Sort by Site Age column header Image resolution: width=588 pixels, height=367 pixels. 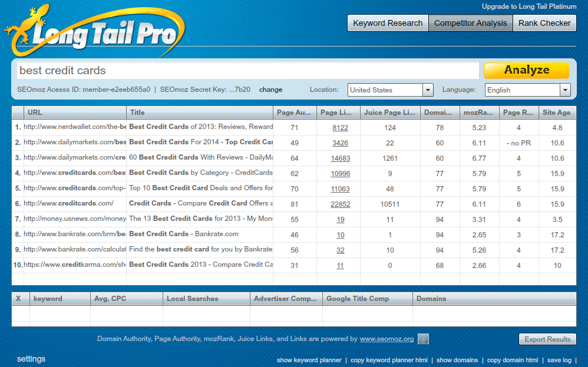click(x=557, y=113)
